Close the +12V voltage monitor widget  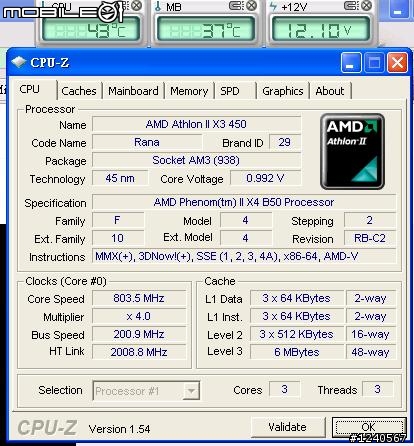pyautogui.click(x=367, y=6)
